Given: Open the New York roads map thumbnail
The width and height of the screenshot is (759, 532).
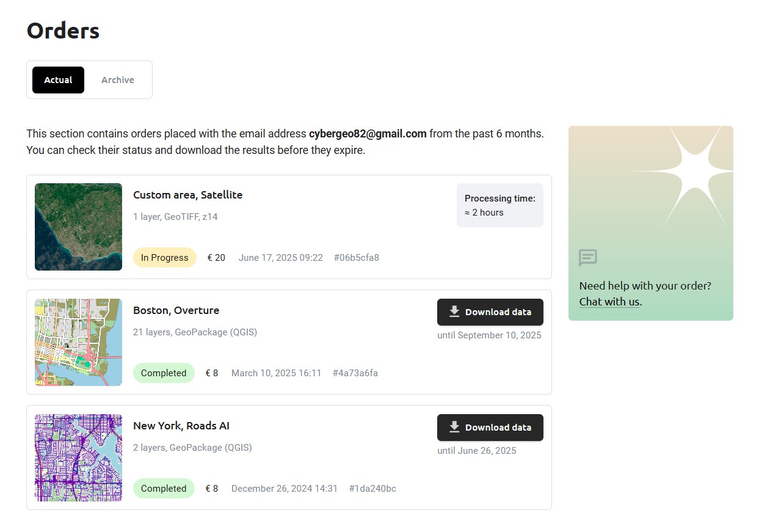Looking at the screenshot, I should pos(78,457).
